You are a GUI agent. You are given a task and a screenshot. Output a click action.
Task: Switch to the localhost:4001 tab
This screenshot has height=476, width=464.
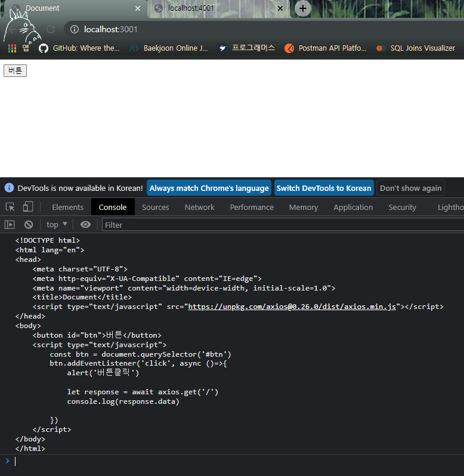coord(218,8)
